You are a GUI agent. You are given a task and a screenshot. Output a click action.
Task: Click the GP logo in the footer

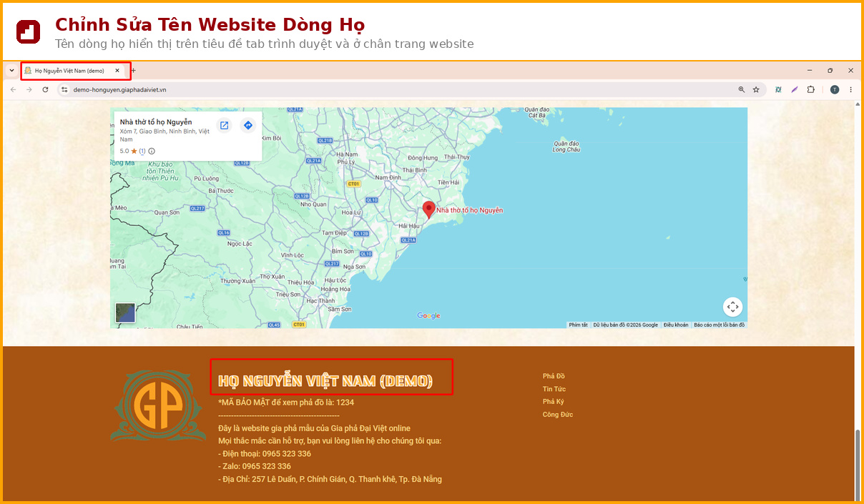tap(159, 405)
